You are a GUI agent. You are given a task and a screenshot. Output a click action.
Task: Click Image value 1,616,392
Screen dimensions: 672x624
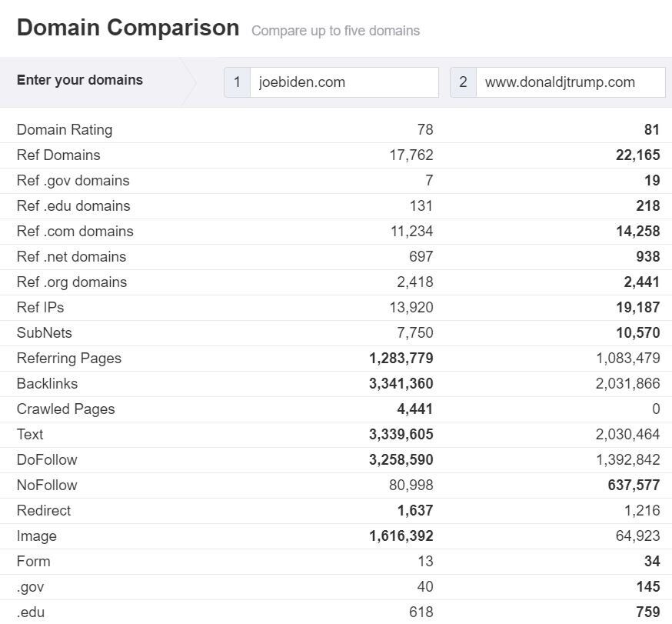tap(401, 536)
